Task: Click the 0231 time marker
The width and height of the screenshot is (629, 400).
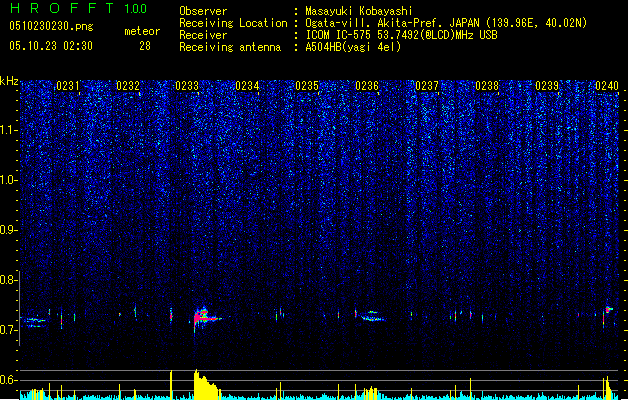Action: click(68, 86)
